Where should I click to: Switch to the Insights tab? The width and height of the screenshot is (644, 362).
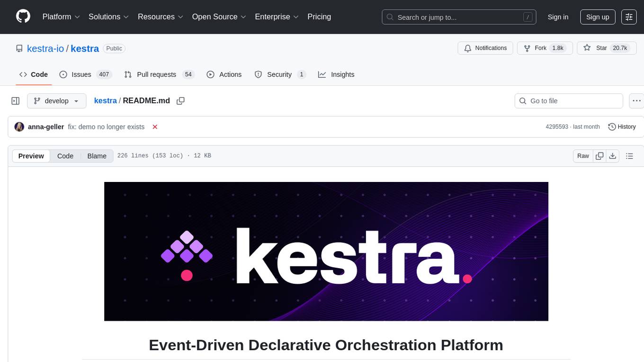[336, 74]
